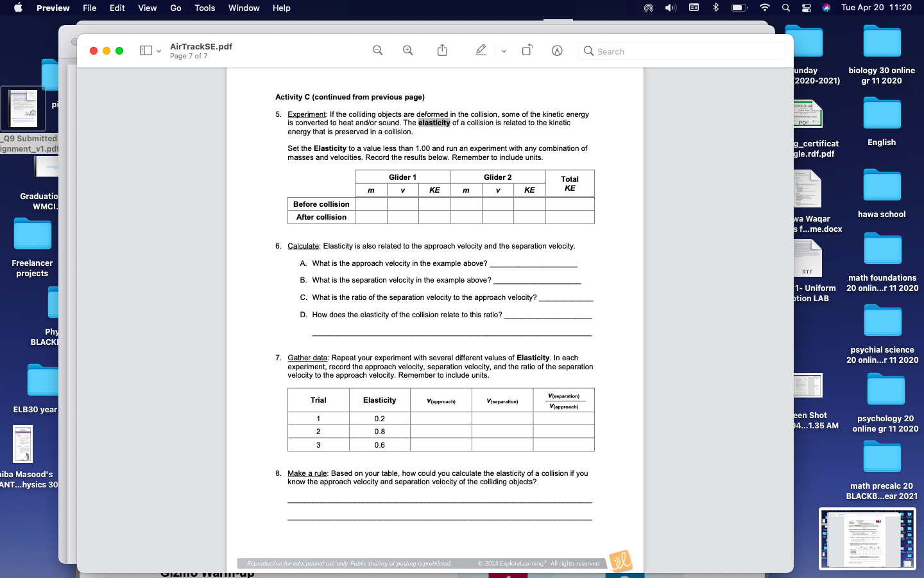This screenshot has width=924, height=578.
Task: Click the AirPlay audio icon in menu bar
Action: pyautogui.click(x=649, y=8)
